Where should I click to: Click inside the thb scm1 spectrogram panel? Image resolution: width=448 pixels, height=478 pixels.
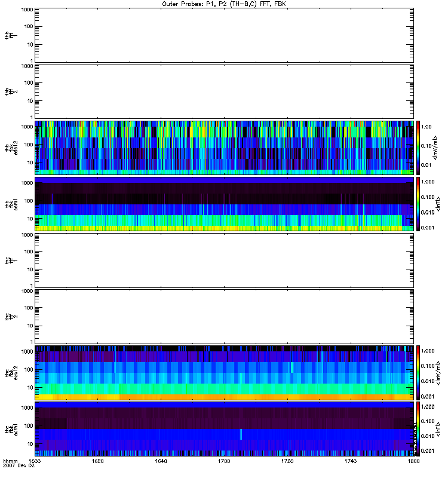click(x=224, y=204)
